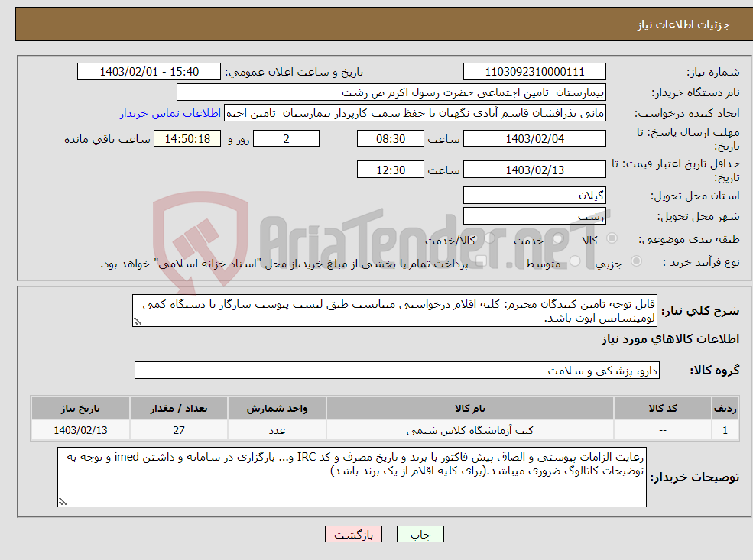This screenshot has width=753, height=560.
Task: Click the need date cell 1403/02/13
Action: [x=80, y=430]
